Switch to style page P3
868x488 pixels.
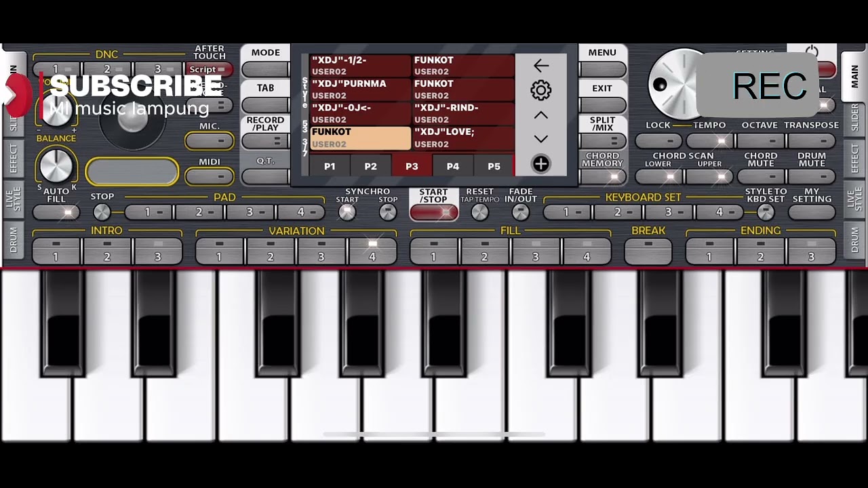click(412, 166)
